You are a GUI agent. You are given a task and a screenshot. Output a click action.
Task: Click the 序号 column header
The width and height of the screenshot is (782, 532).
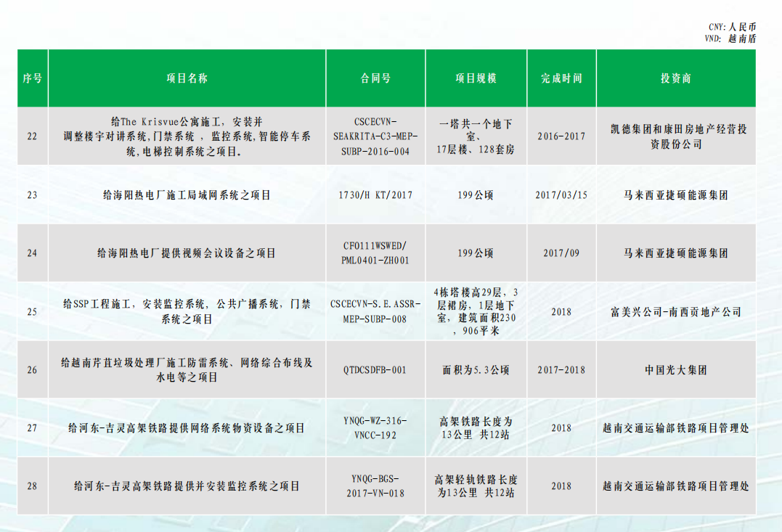pos(32,78)
